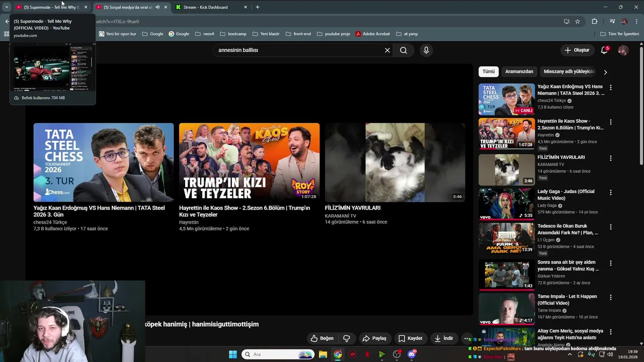
Task: Open the neos4 bookmarks folder
Action: click(x=205, y=34)
